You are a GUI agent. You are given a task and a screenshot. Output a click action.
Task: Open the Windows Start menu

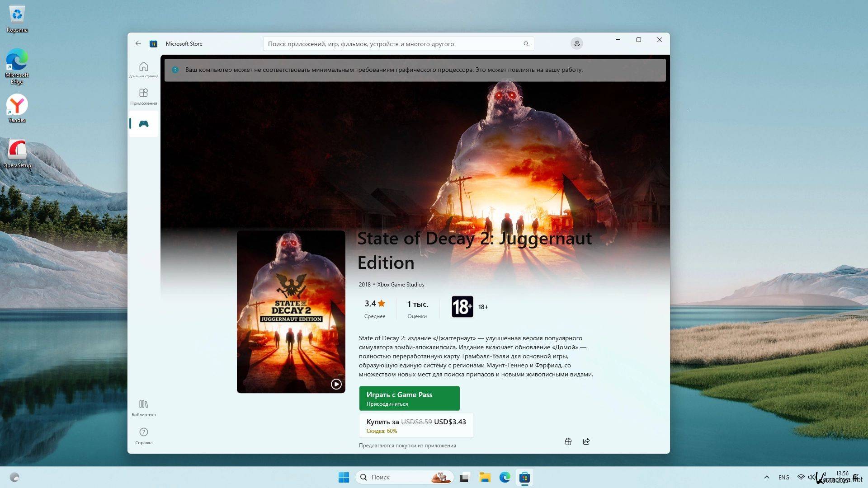(x=344, y=477)
